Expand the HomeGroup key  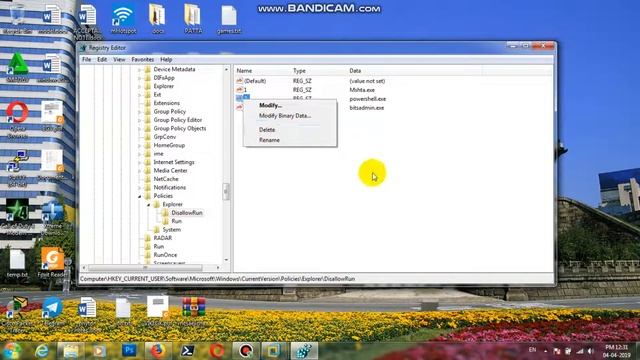pos(140,146)
